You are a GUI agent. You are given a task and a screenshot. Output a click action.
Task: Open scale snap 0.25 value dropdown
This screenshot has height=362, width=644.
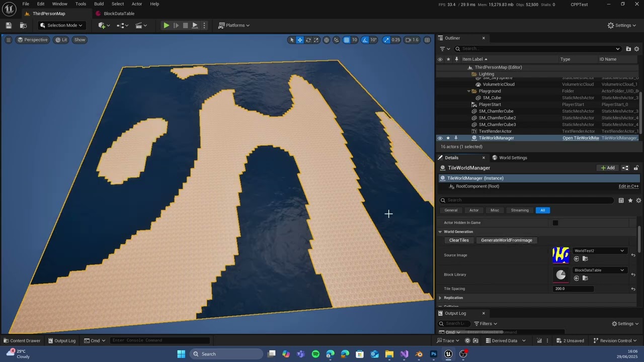coord(396,40)
